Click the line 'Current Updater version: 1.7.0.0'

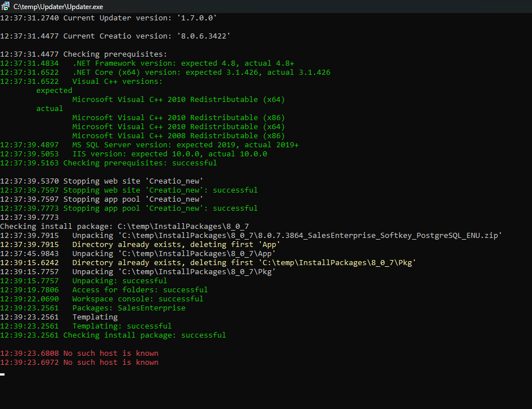pyautogui.click(x=108, y=18)
